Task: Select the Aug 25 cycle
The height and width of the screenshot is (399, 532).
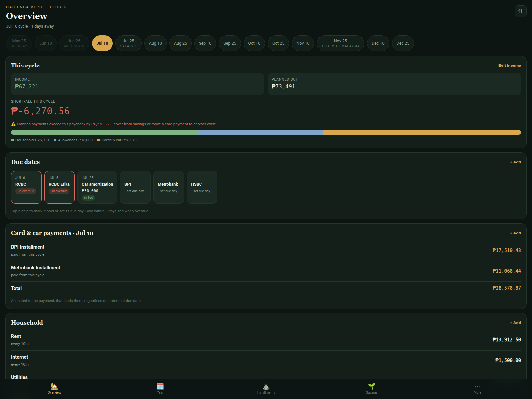Action: [180, 43]
